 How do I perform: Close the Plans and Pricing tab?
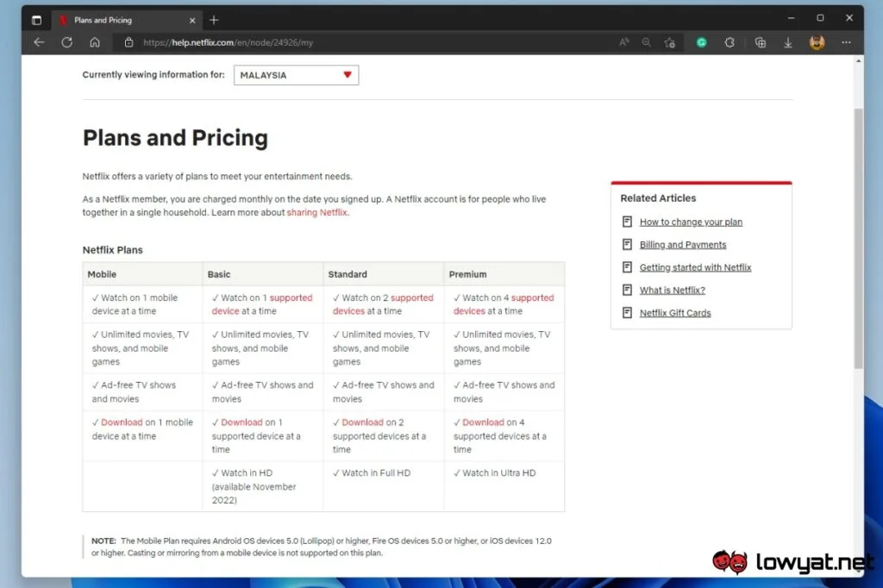click(192, 21)
